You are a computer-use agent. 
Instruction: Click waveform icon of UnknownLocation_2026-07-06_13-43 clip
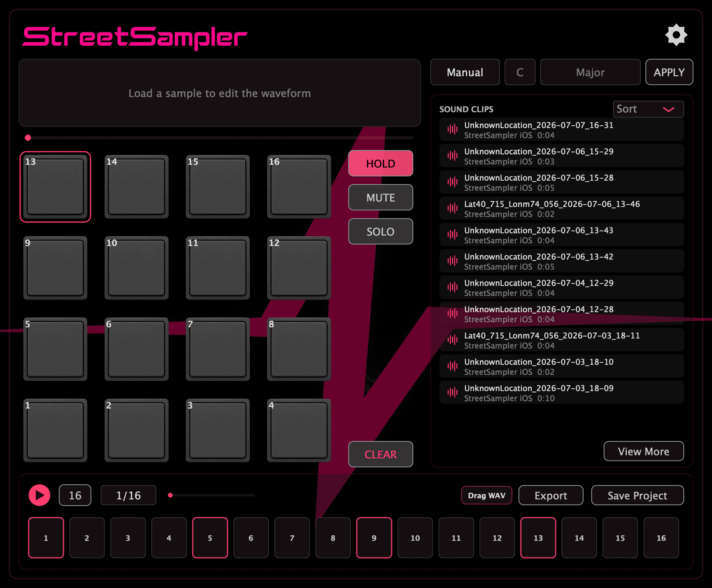452,234
